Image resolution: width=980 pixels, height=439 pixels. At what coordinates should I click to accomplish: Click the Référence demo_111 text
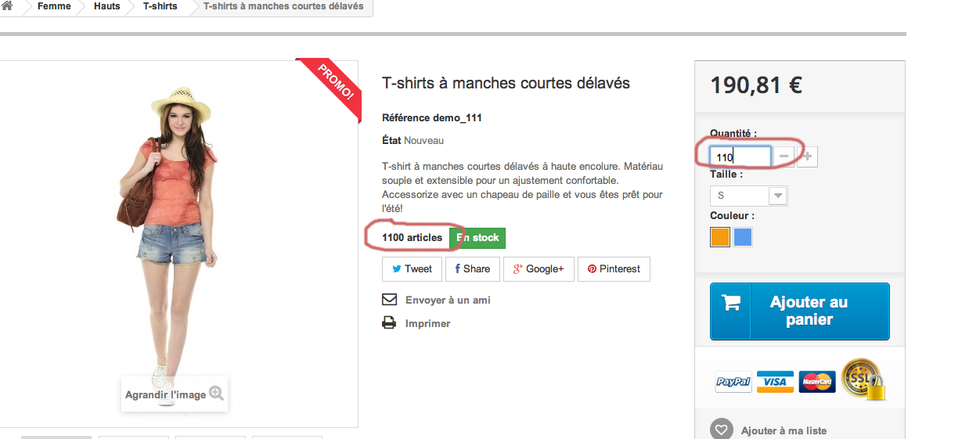pos(432,118)
